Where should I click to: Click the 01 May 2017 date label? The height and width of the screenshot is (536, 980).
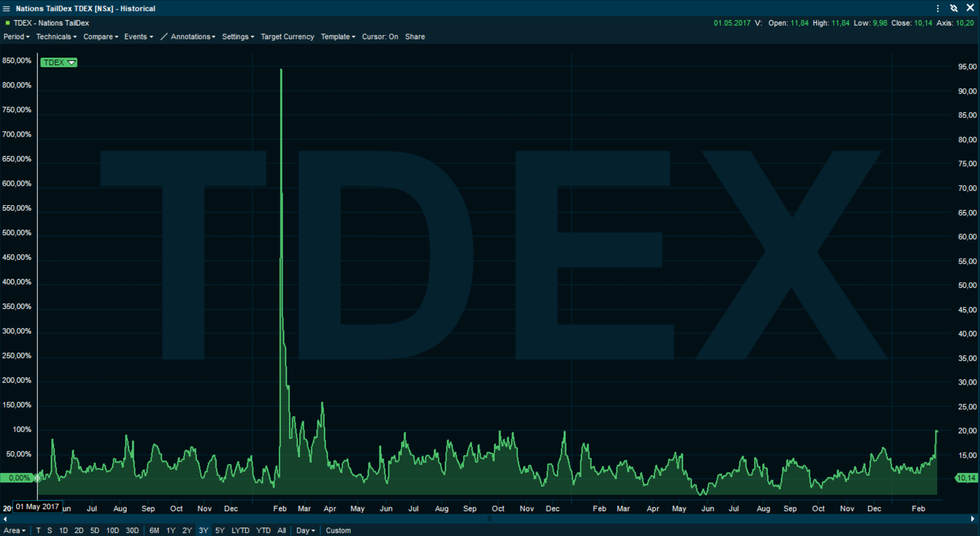point(37,507)
